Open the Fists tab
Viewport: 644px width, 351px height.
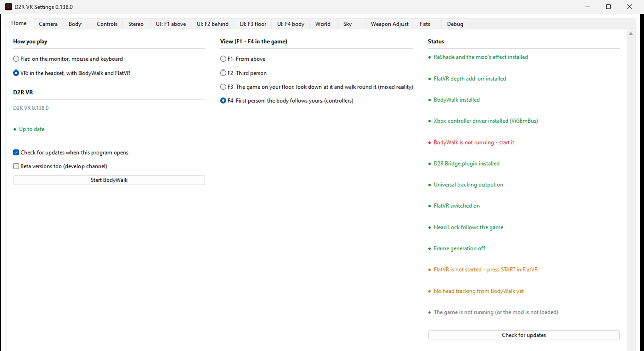pyautogui.click(x=425, y=24)
